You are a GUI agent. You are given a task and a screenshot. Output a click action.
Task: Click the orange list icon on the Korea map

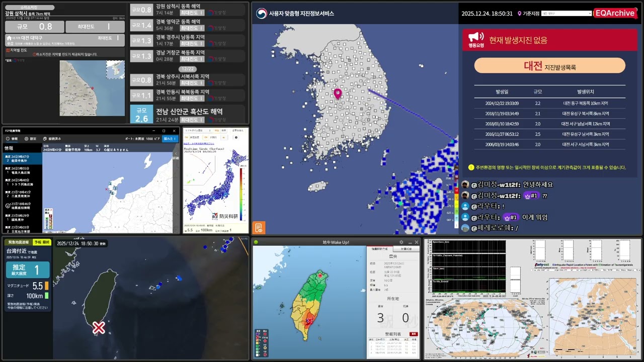pyautogui.click(x=259, y=228)
